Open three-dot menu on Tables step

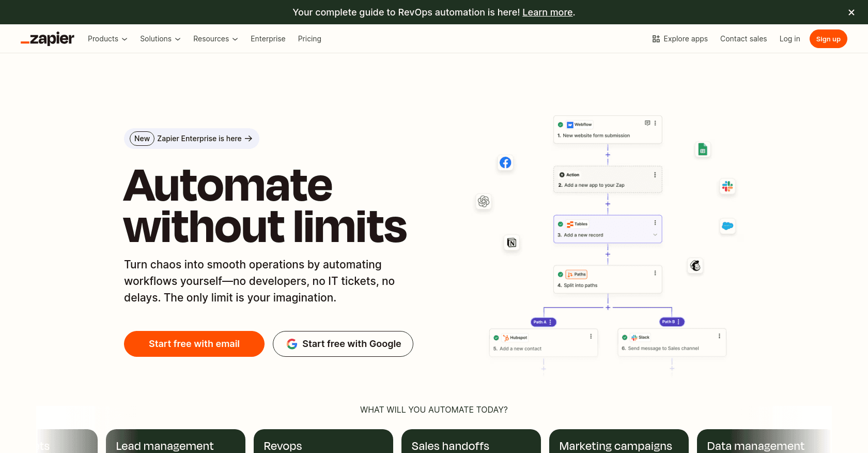655,223
